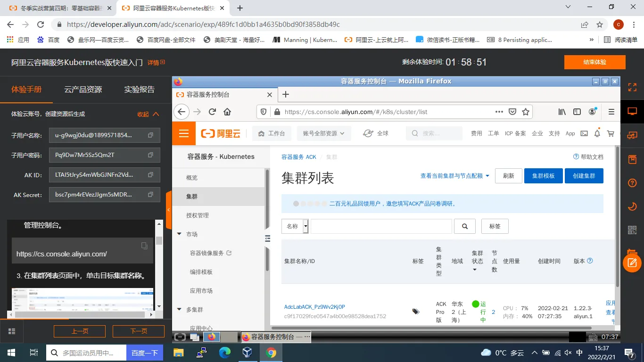Open the 账号全部资源 dropdown
The height and width of the screenshot is (362, 644).
click(x=324, y=133)
